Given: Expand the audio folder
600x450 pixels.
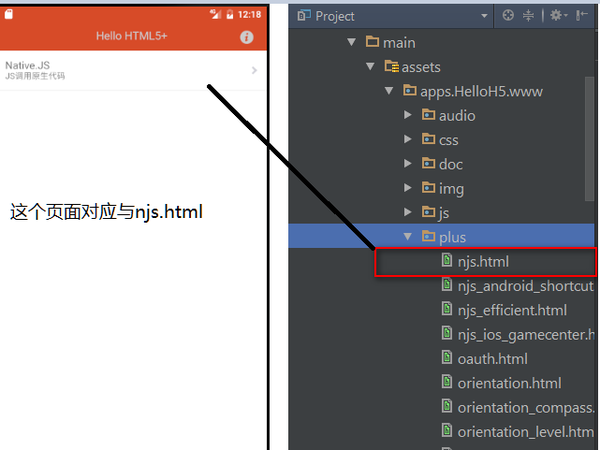Looking at the screenshot, I should [x=408, y=115].
